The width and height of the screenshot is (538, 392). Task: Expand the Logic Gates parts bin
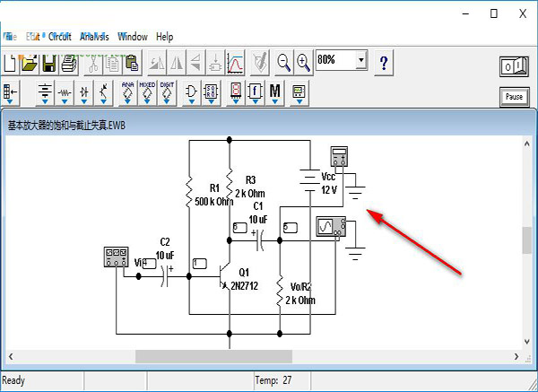(191, 92)
